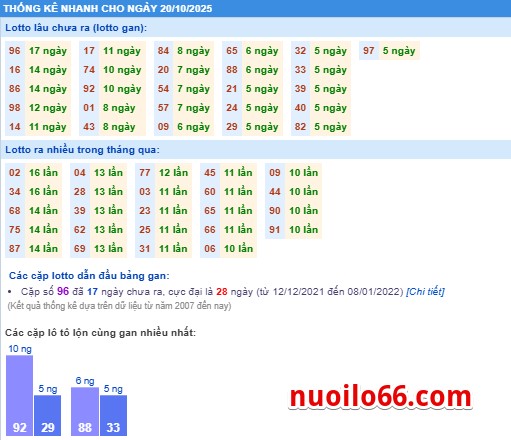This screenshot has width=511, height=440.
Task: Click number 66 in the frequent lotto table
Action: click(210, 230)
